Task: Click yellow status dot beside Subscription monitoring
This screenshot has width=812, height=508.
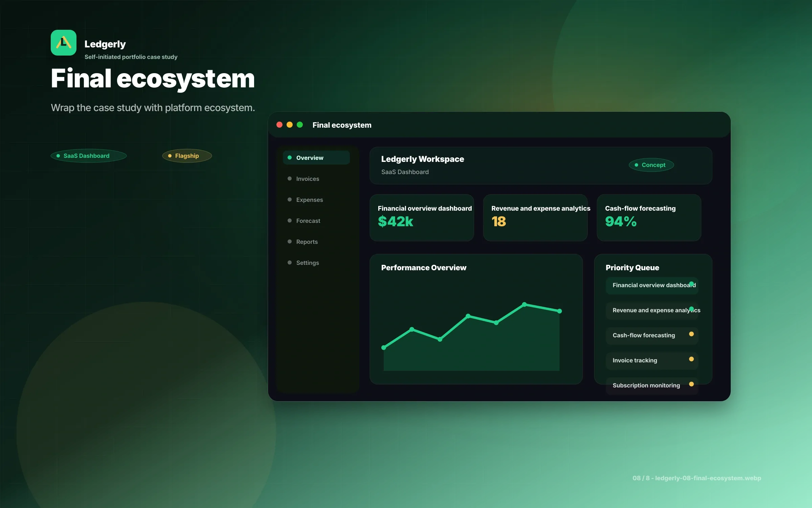Action: click(x=691, y=384)
